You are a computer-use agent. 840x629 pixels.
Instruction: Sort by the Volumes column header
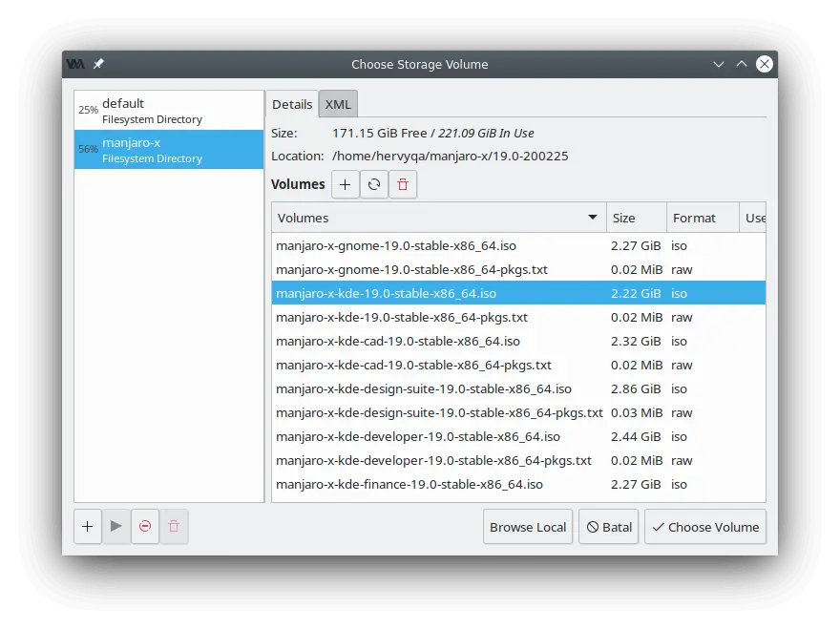[x=439, y=218]
